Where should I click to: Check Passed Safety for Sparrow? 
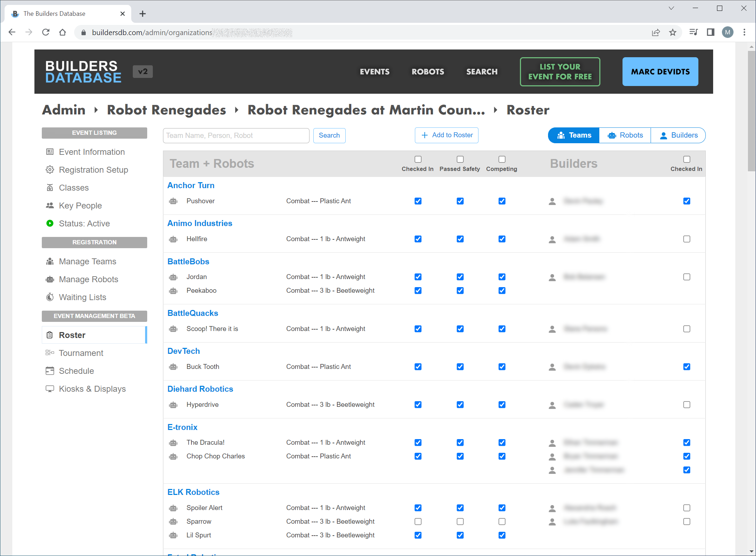pyautogui.click(x=460, y=522)
